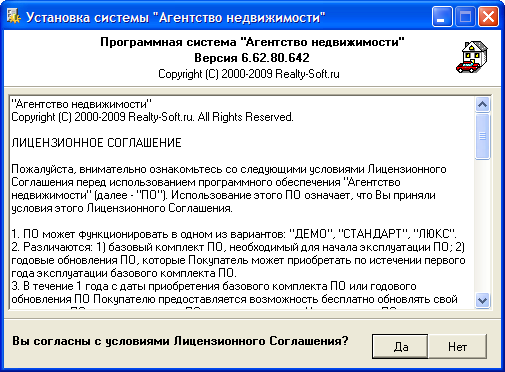Click the scrollbar thumb of license text box

(482, 136)
